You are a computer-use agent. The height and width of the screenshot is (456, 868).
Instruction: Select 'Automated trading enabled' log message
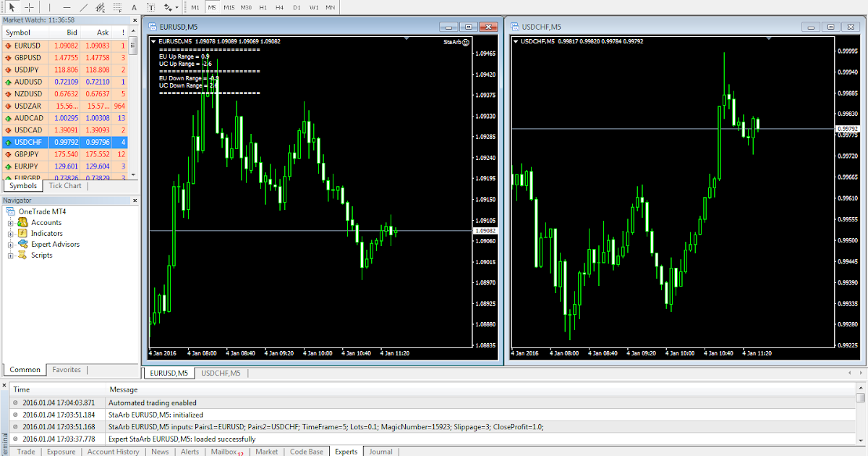pos(433,402)
